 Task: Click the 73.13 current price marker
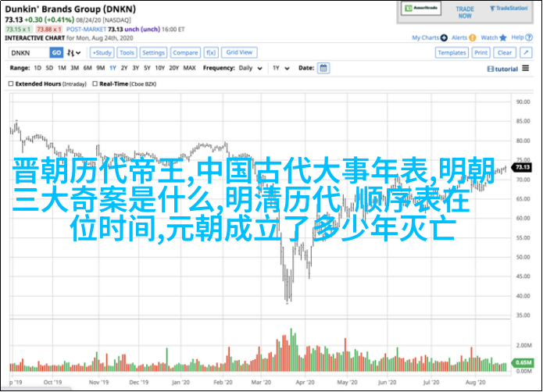tap(522, 167)
